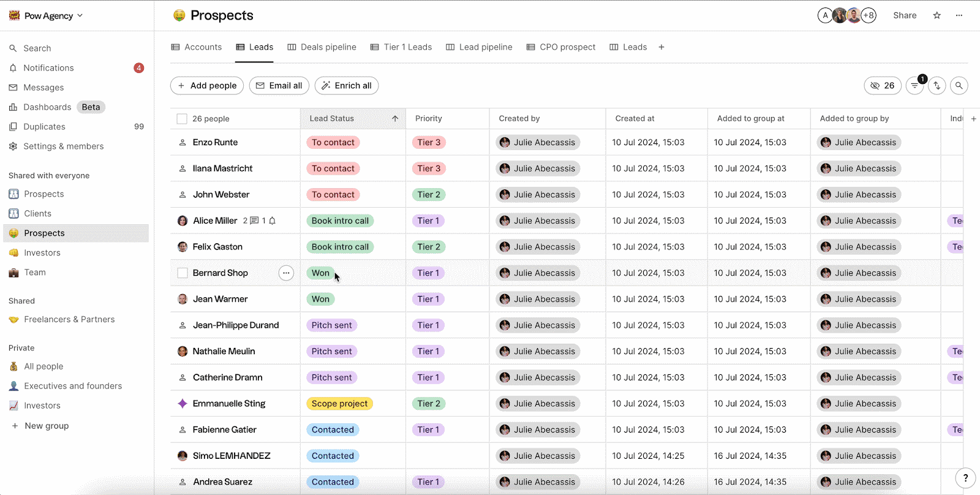Click the notifications count badge 4
The image size is (980, 495).
tap(139, 68)
